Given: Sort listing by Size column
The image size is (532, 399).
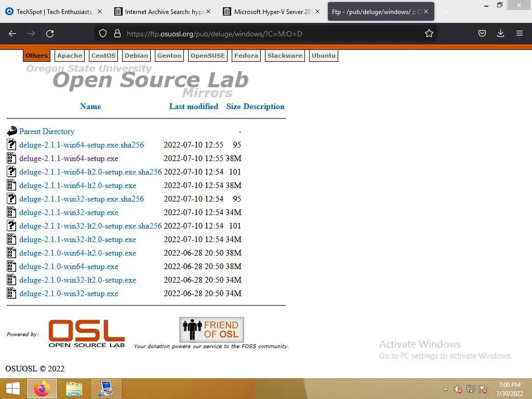Looking at the screenshot, I should tap(233, 106).
